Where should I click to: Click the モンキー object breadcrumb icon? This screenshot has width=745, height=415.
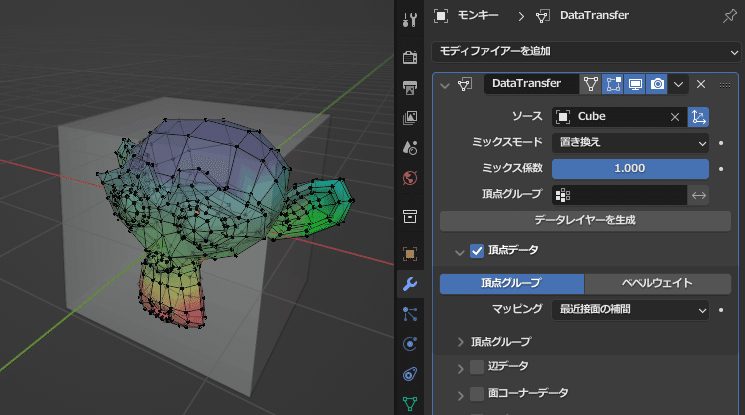click(441, 16)
